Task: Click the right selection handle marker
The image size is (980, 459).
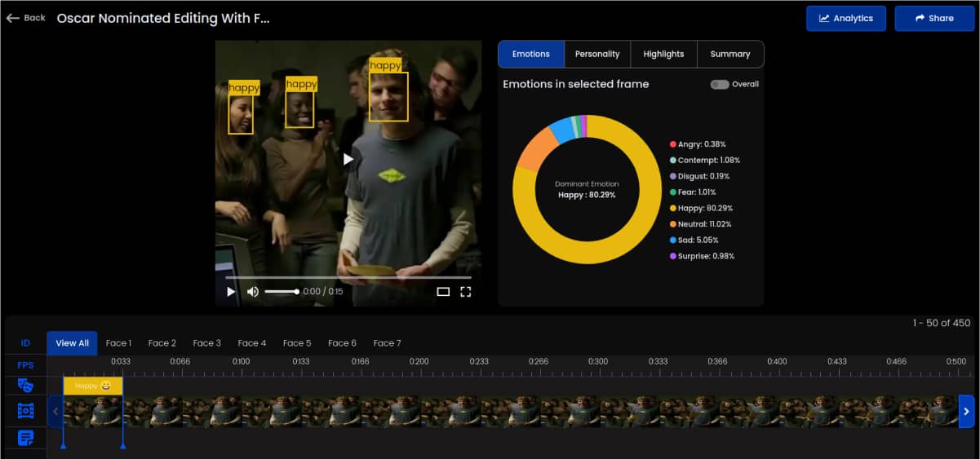Action: point(122,444)
